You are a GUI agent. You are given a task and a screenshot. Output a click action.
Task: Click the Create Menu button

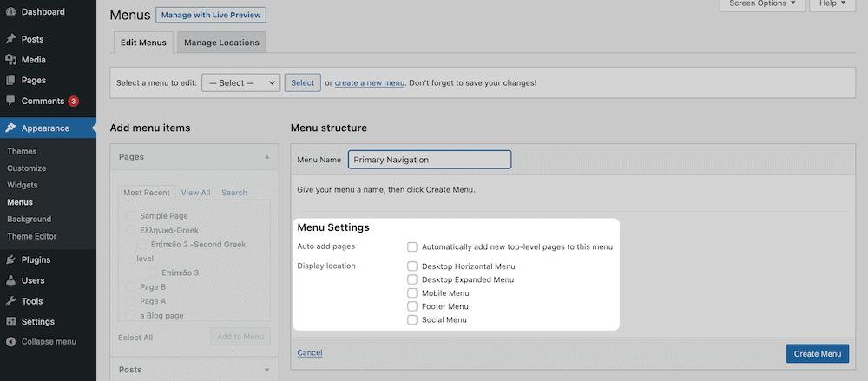(817, 353)
